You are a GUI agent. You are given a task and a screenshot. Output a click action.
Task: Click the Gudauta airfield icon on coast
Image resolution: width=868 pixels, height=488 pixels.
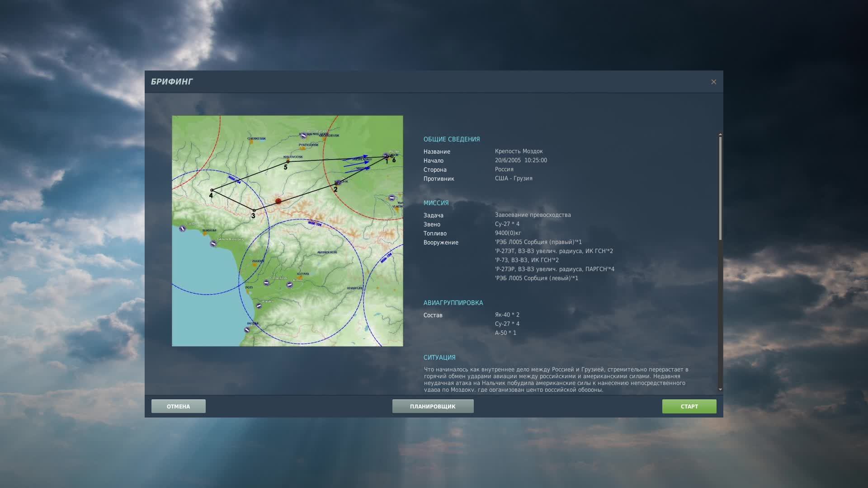pyautogui.click(x=183, y=229)
